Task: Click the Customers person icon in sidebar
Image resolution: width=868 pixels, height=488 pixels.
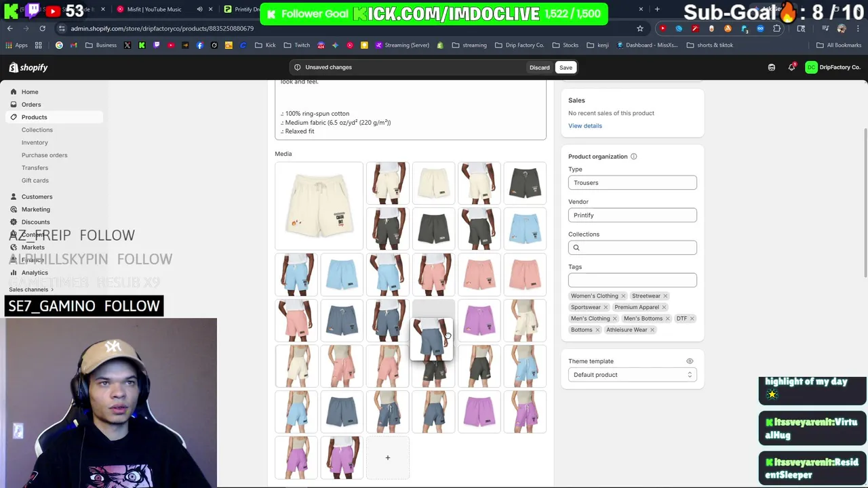Action: point(14,197)
